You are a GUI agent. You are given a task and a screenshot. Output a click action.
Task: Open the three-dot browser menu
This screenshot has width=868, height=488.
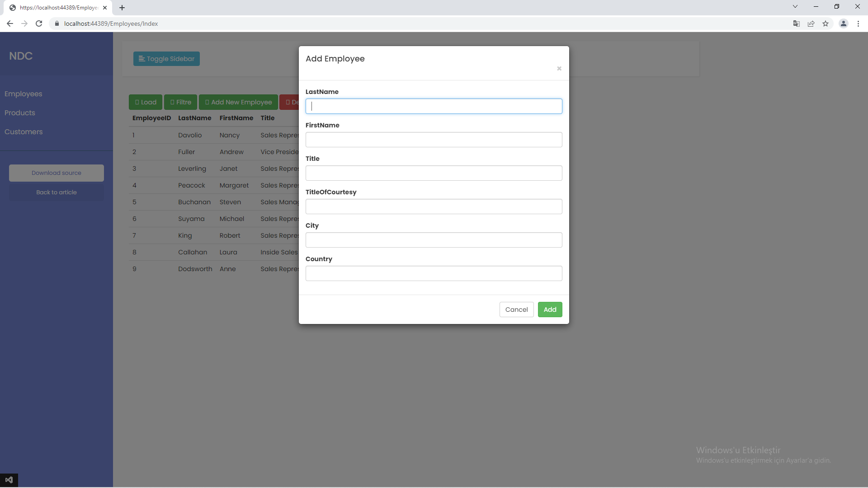coord(858,23)
